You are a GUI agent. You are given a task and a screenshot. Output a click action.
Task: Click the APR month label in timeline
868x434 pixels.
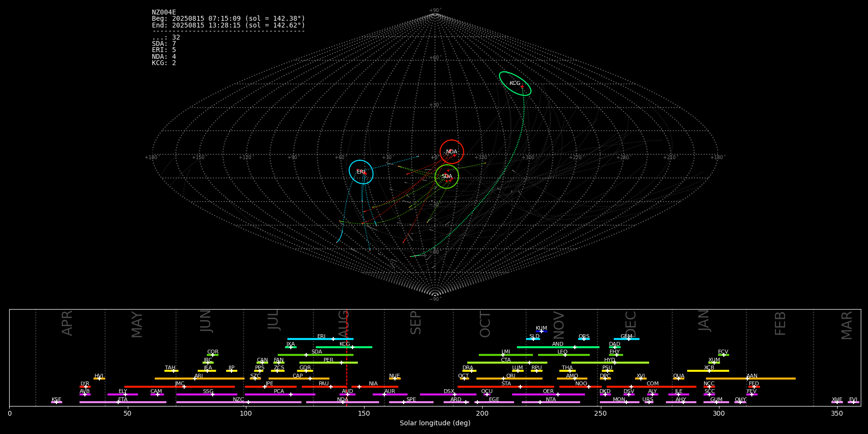click(67, 323)
